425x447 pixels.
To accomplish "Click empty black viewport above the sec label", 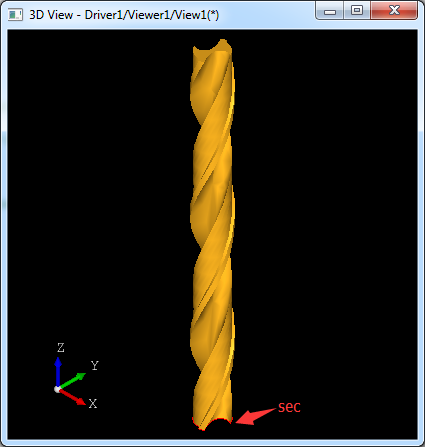I will 317,233.
